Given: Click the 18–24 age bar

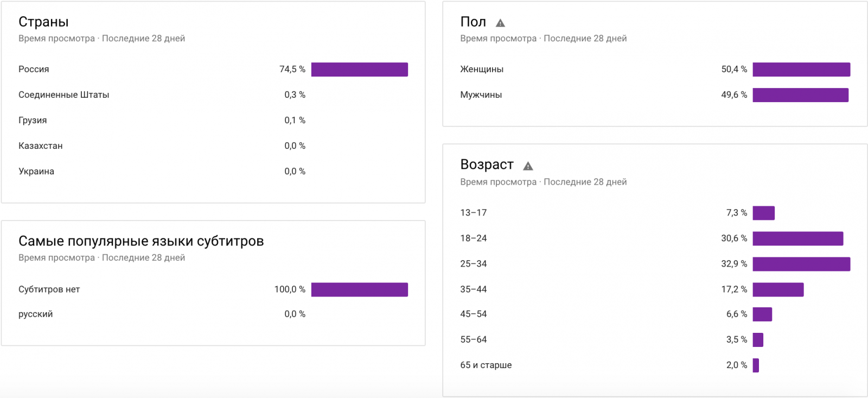Looking at the screenshot, I should tap(797, 238).
